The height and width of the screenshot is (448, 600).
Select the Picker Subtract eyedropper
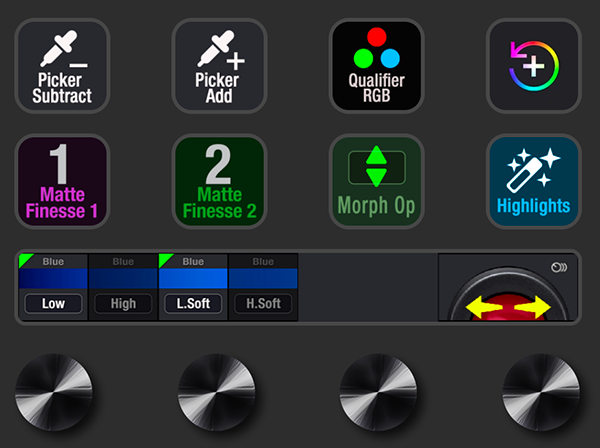(62, 66)
